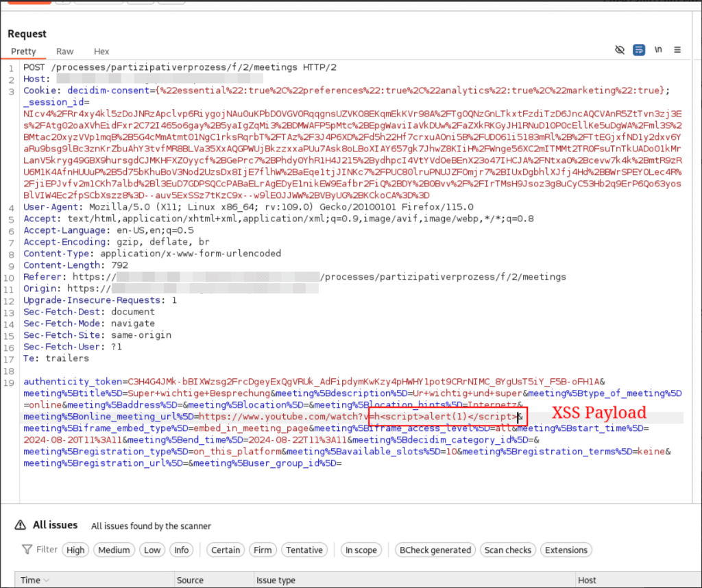
Task: Click the Upgrade-Insecure-Requests header line
Action: coord(100,299)
